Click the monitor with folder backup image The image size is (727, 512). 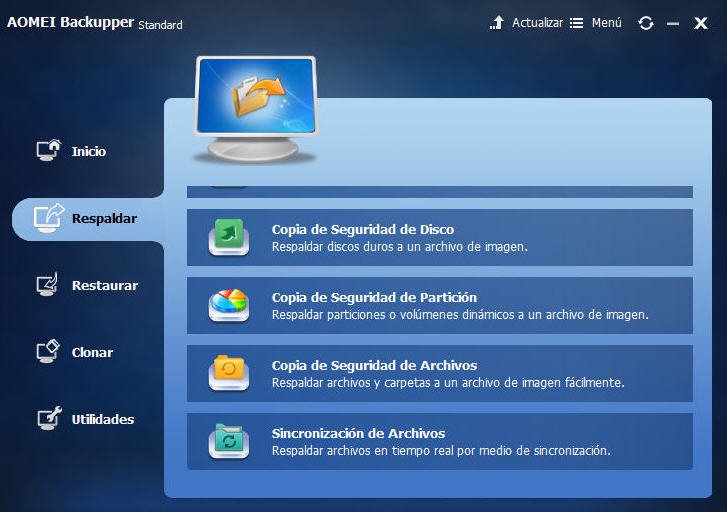point(255,109)
